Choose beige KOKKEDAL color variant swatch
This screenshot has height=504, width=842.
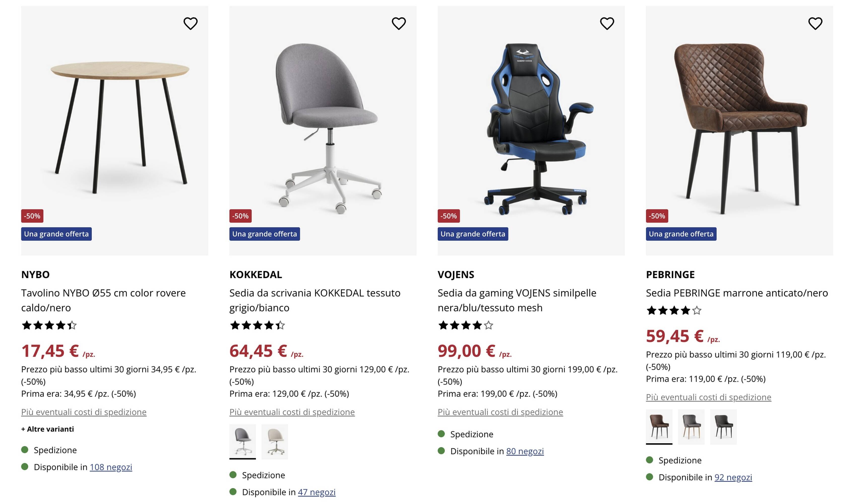coord(274,441)
